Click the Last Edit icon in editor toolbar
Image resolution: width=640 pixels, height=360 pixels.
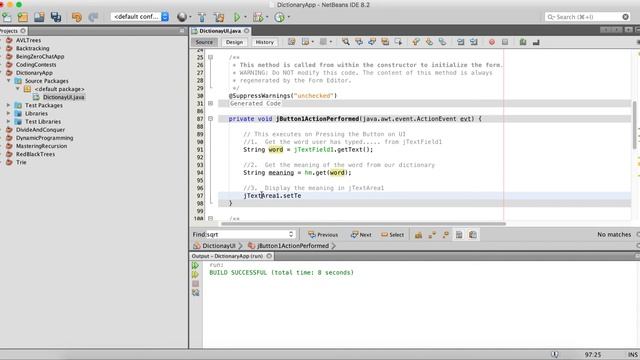[291, 42]
